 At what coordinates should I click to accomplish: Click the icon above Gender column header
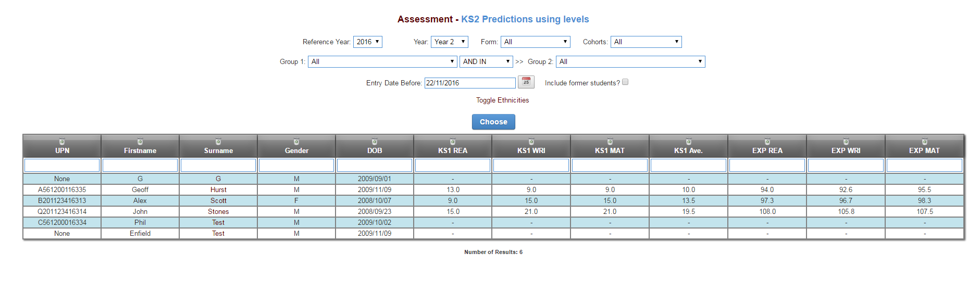pyautogui.click(x=296, y=142)
